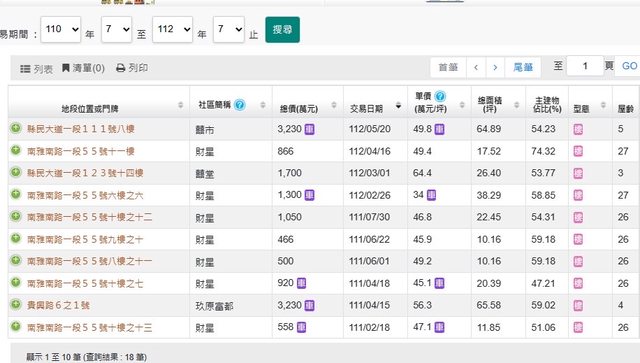Sort by 交易日期 column arrow
Image resolution: width=640 pixels, height=363 pixels.
pos(398,106)
